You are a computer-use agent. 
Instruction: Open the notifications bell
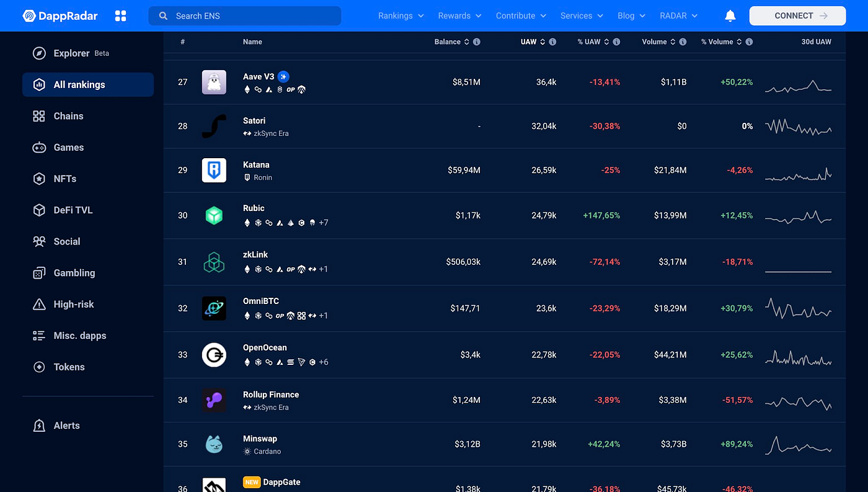[730, 16]
